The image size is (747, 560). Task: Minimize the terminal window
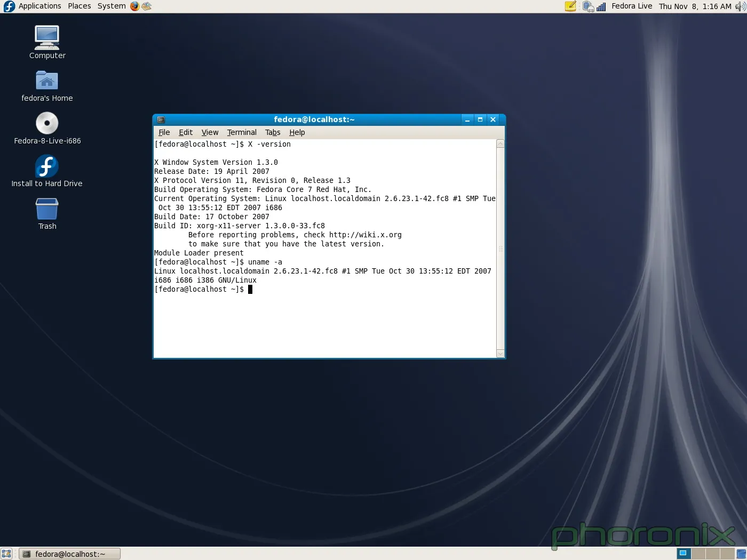467,119
